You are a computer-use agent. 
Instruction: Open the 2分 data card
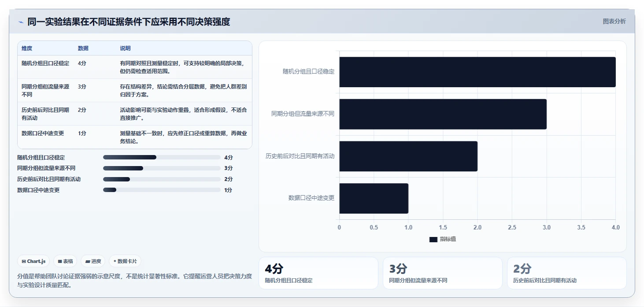click(x=567, y=273)
